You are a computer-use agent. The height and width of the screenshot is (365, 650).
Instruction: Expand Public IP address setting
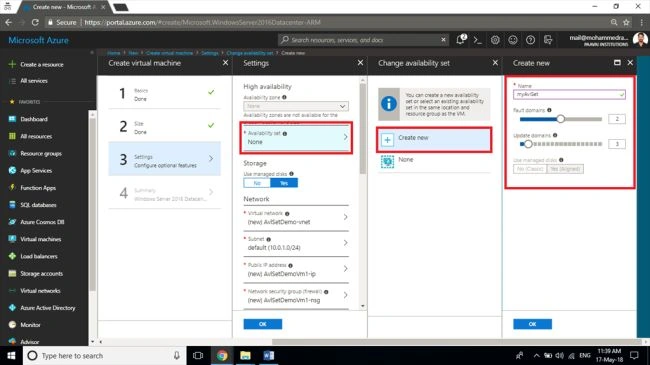tap(296, 270)
